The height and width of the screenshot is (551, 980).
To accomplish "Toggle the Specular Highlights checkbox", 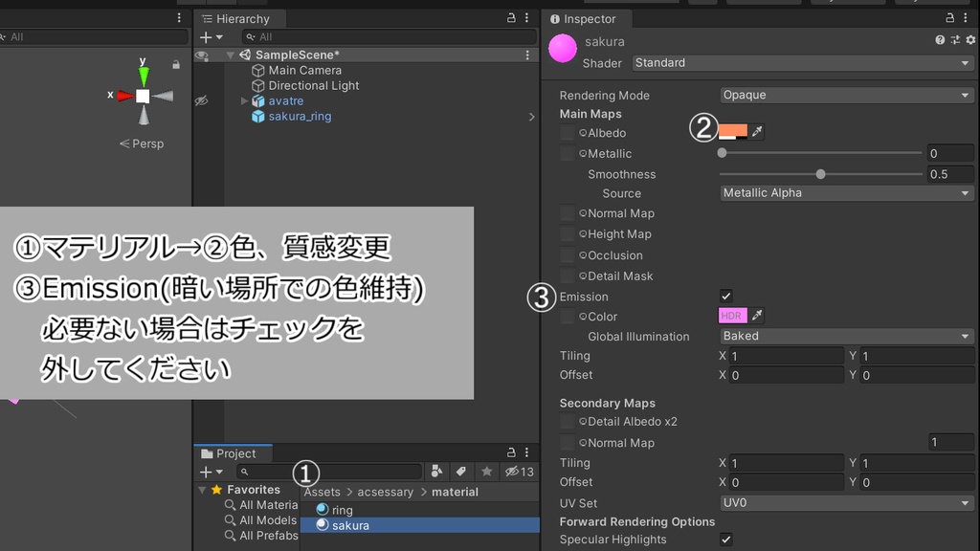I will (726, 539).
